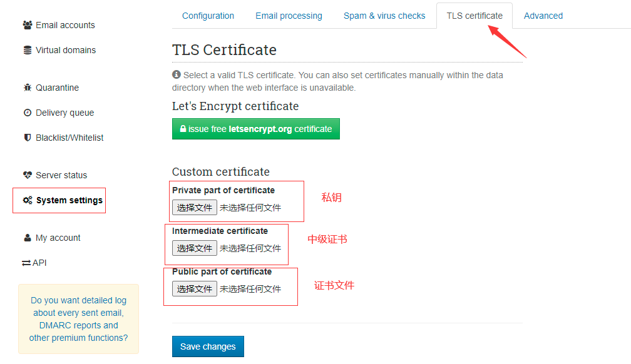
Task: Click the Blacklist/Whitelist shield icon
Action: [x=28, y=138]
